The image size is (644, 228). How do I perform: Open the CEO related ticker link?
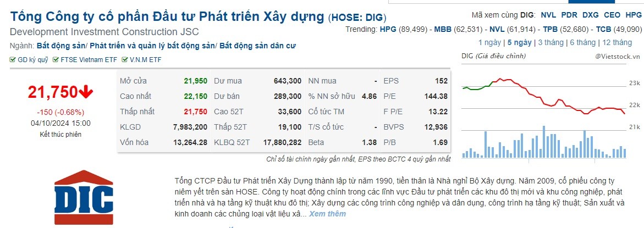click(x=612, y=15)
